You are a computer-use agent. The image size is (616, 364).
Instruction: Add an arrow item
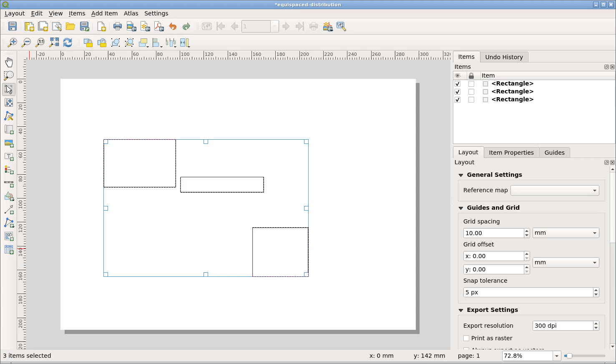9,209
